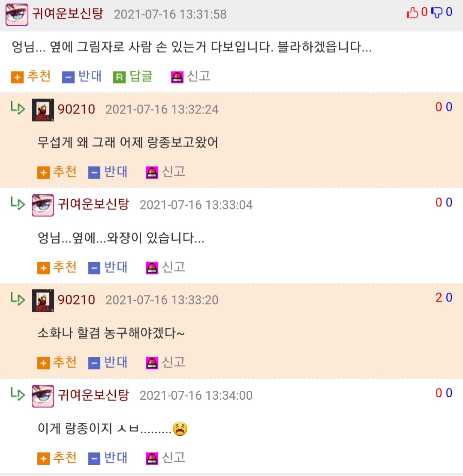463x476 pixels.
Task: Click reply arrow icon beside 13:33:04 comment
Action: [x=18, y=203]
